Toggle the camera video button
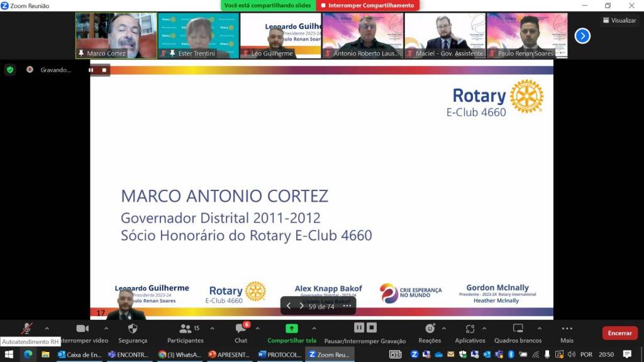Screen dimensions: 644x362 [82, 329]
